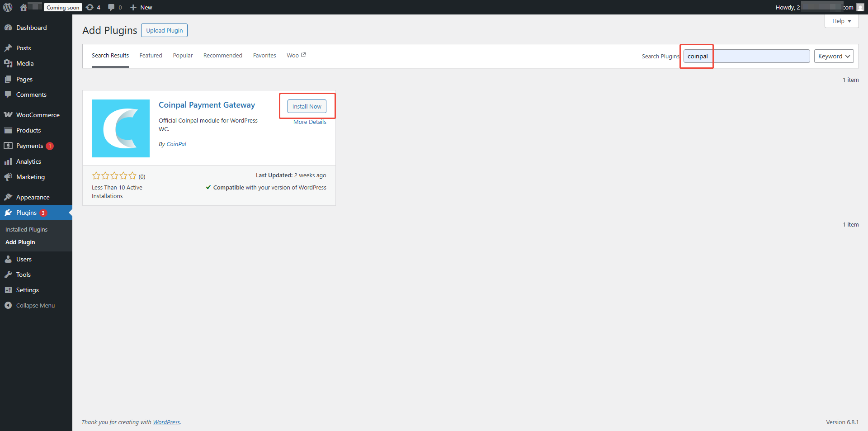868x431 pixels.
Task: Open the user avatar in top right
Action: coord(860,7)
